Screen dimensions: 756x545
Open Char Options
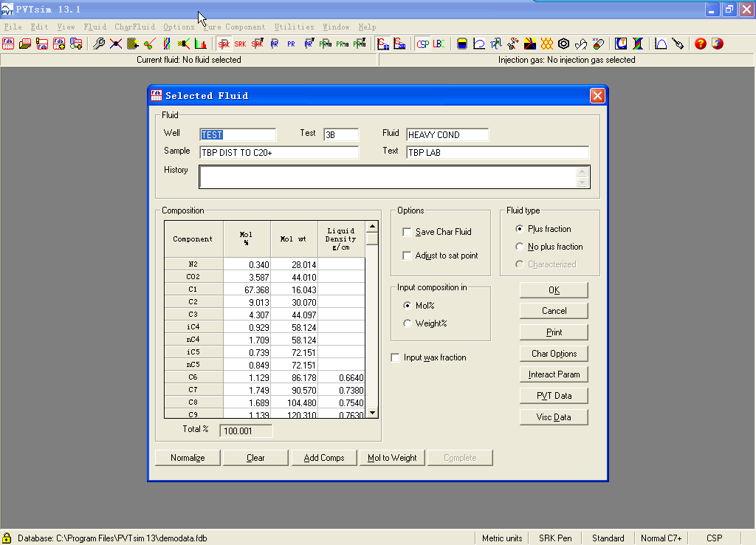pos(554,354)
